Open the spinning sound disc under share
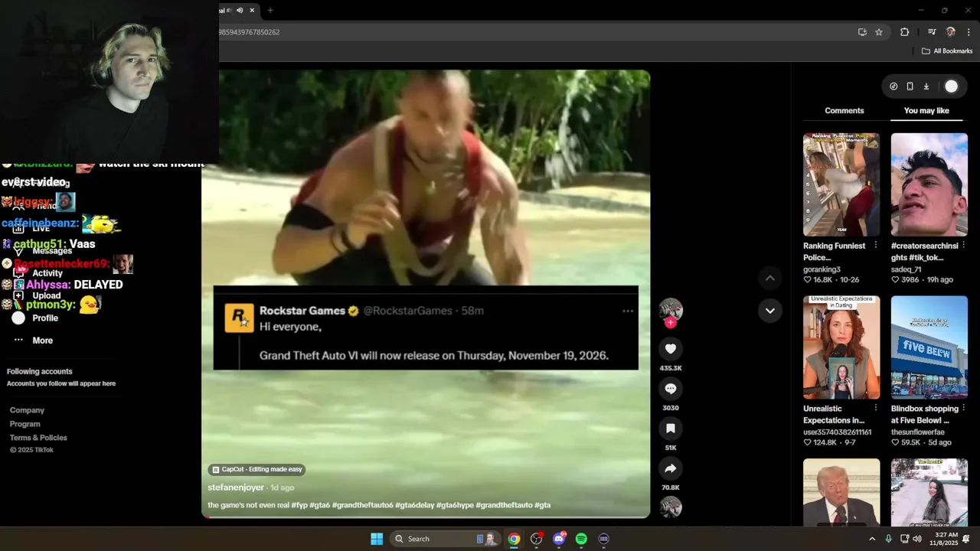Image resolution: width=980 pixels, height=551 pixels. (671, 507)
